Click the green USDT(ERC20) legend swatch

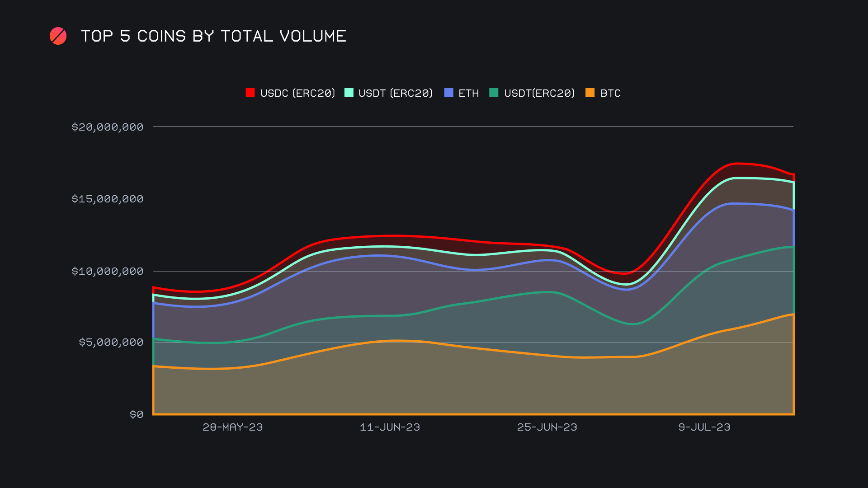pos(494,93)
